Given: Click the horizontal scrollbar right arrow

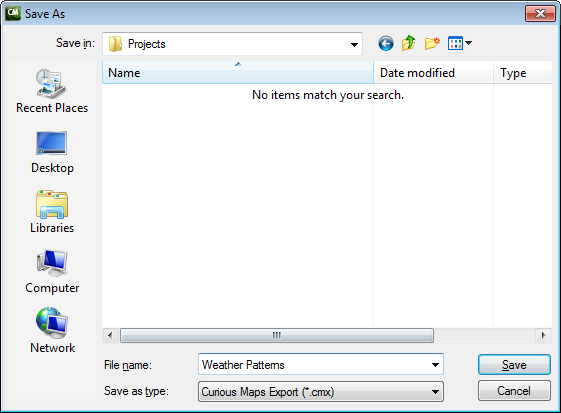Looking at the screenshot, I should click(x=543, y=335).
